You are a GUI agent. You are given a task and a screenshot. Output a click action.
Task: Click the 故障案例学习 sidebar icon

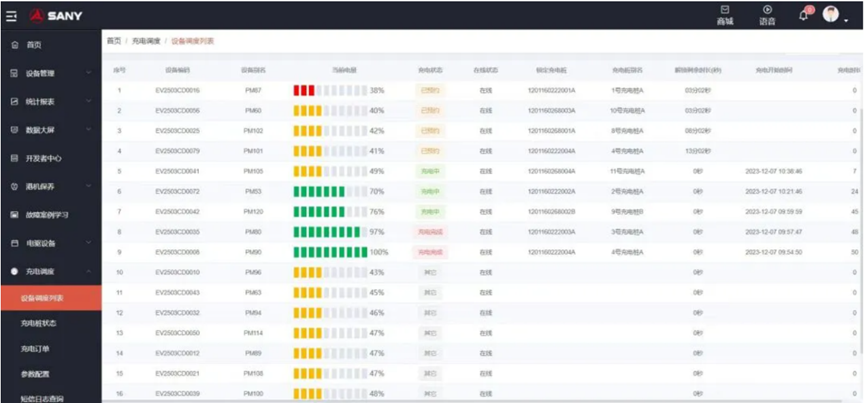pos(14,215)
